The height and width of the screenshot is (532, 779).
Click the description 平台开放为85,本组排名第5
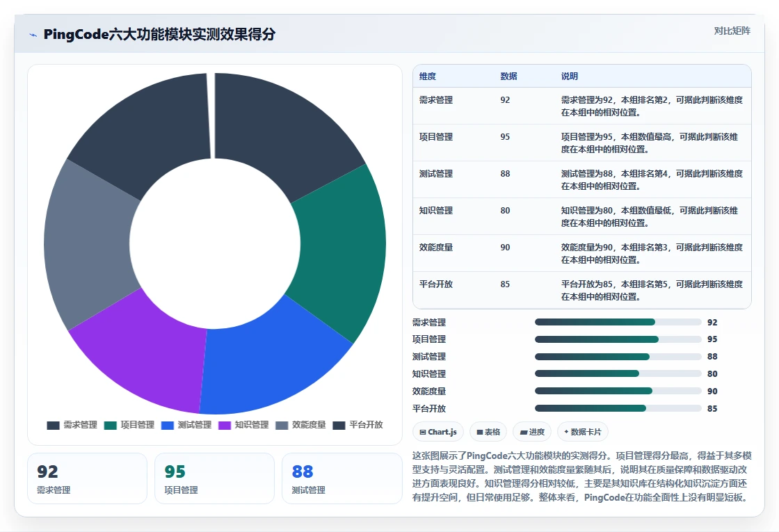pyautogui.click(x=652, y=290)
